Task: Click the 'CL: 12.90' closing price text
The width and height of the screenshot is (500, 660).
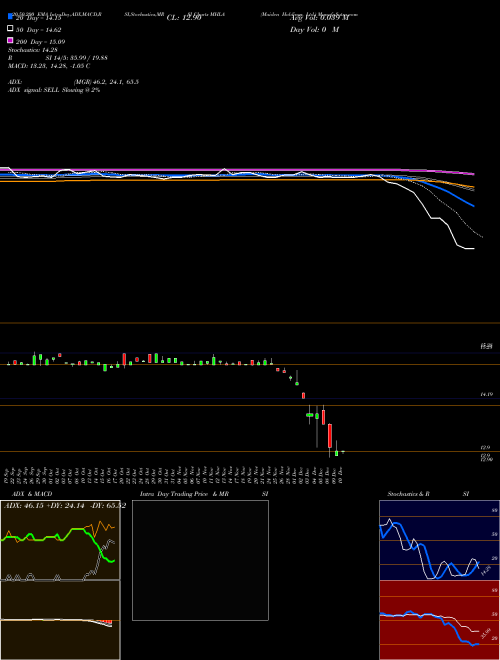Action: (184, 18)
